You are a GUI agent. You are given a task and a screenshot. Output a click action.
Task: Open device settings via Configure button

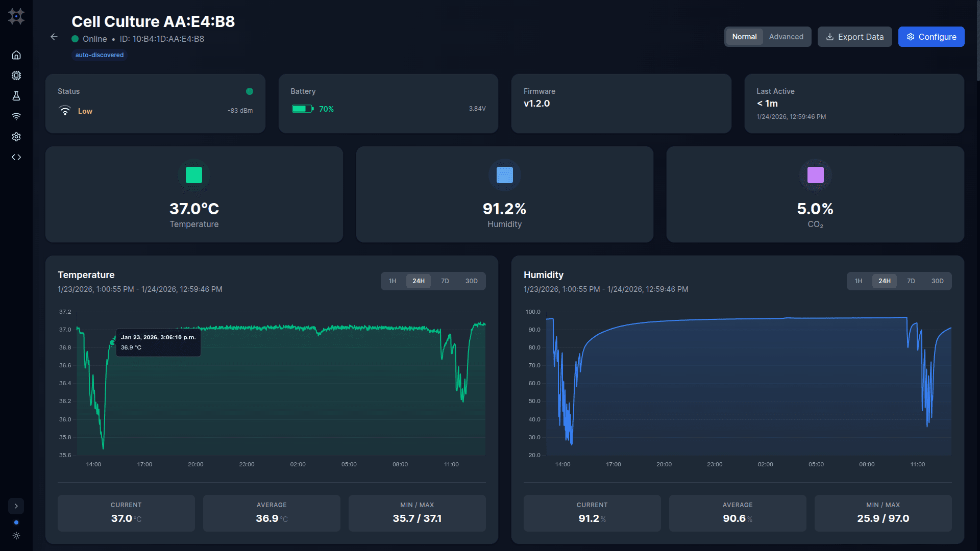[x=931, y=36]
